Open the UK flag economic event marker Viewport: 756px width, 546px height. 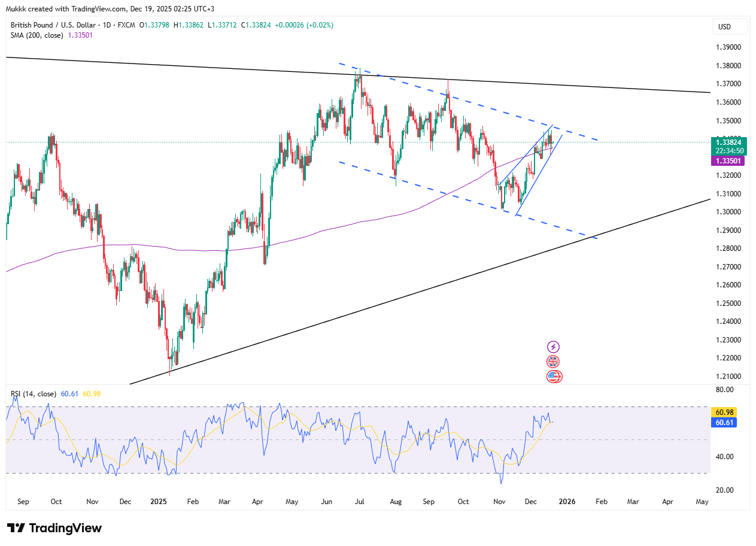554,362
